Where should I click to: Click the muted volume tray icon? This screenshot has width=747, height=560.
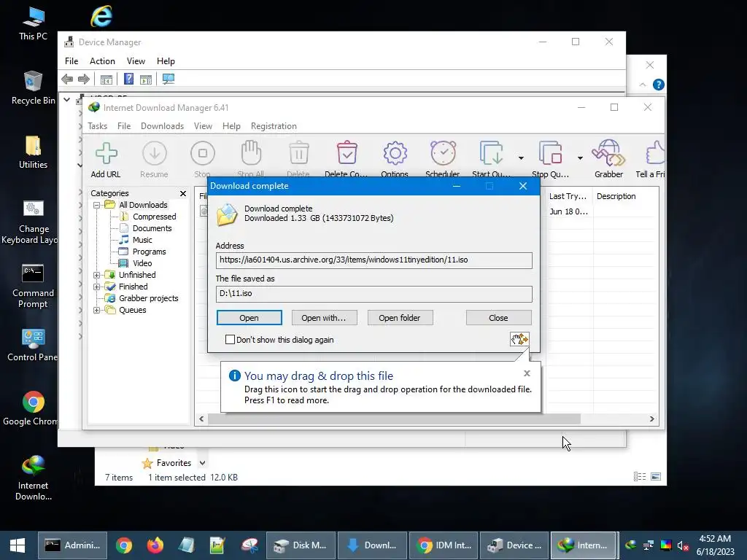[683, 545]
